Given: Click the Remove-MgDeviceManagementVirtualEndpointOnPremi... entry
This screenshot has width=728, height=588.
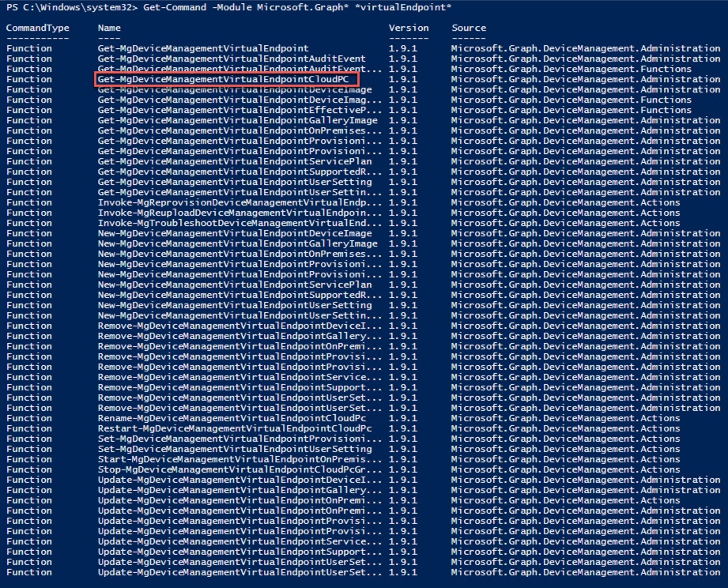Looking at the screenshot, I should point(240,346).
